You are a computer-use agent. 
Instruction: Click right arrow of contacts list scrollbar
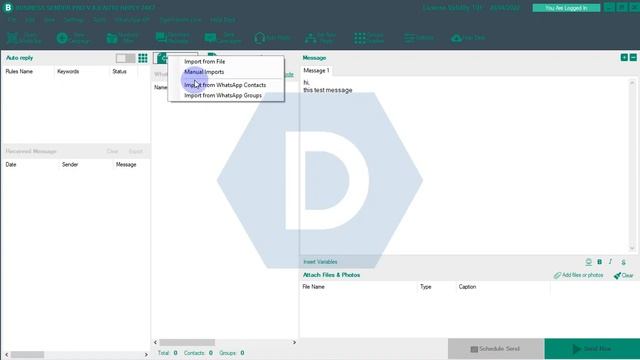294,342
